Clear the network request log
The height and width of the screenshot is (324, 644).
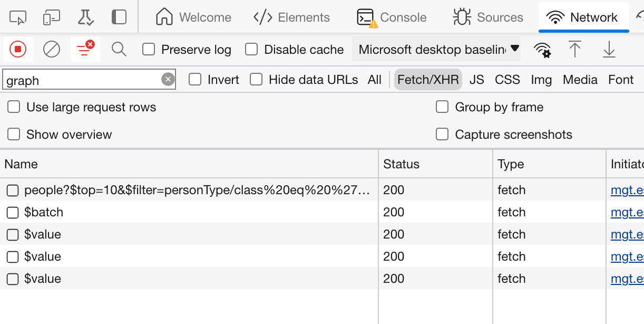tap(51, 49)
